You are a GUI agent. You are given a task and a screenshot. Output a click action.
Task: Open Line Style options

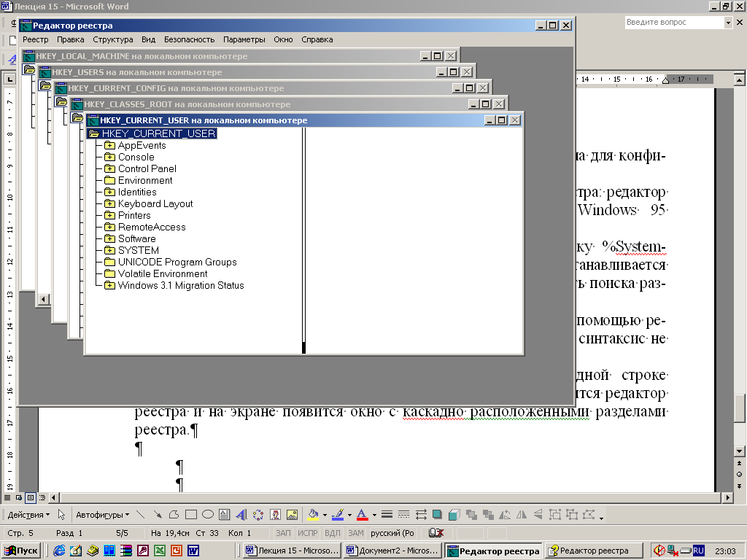(387, 515)
